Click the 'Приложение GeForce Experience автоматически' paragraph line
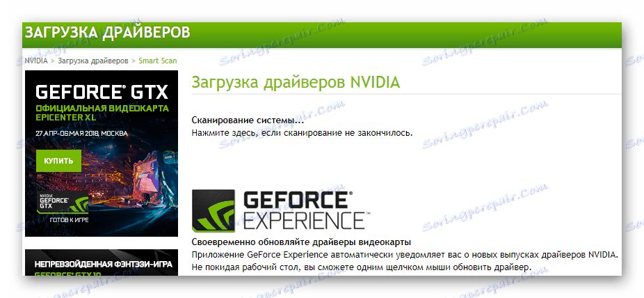The width and height of the screenshot is (644, 298). (405, 254)
